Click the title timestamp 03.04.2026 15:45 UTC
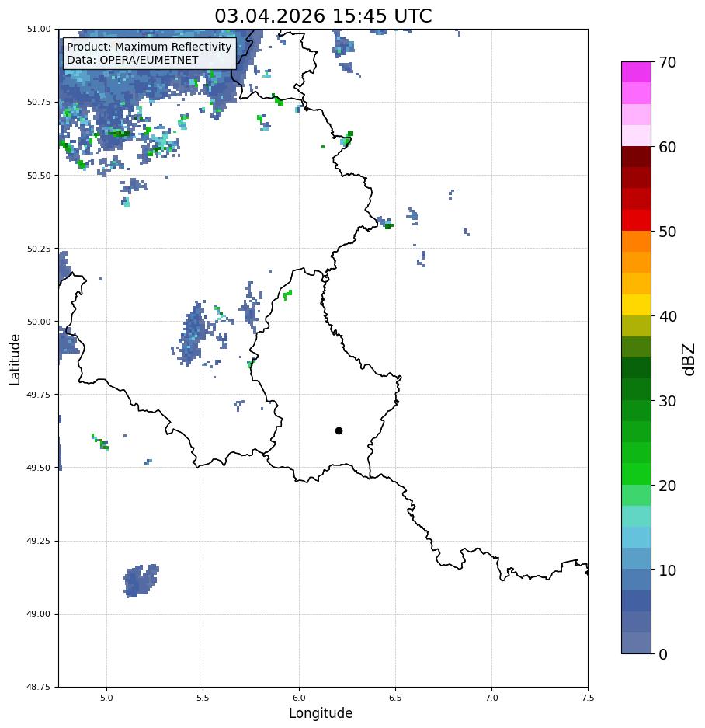This screenshot has width=705, height=728. click(x=323, y=16)
